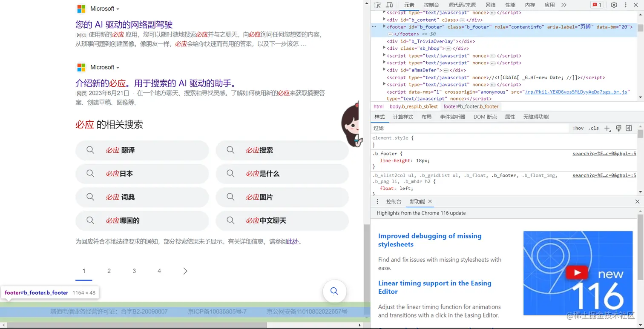Open the 事件监听器 pane
Screen dimensions: 644x329
[x=452, y=117]
